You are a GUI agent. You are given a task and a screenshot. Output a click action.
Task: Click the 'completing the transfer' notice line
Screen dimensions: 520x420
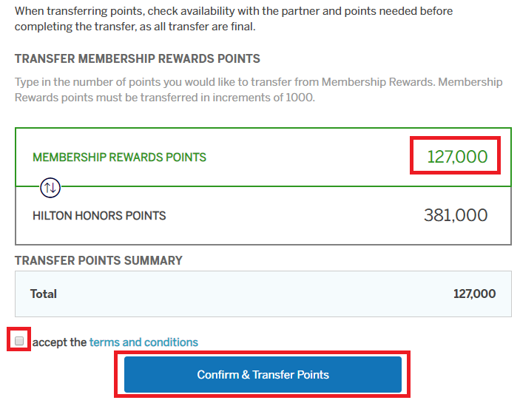(x=135, y=27)
